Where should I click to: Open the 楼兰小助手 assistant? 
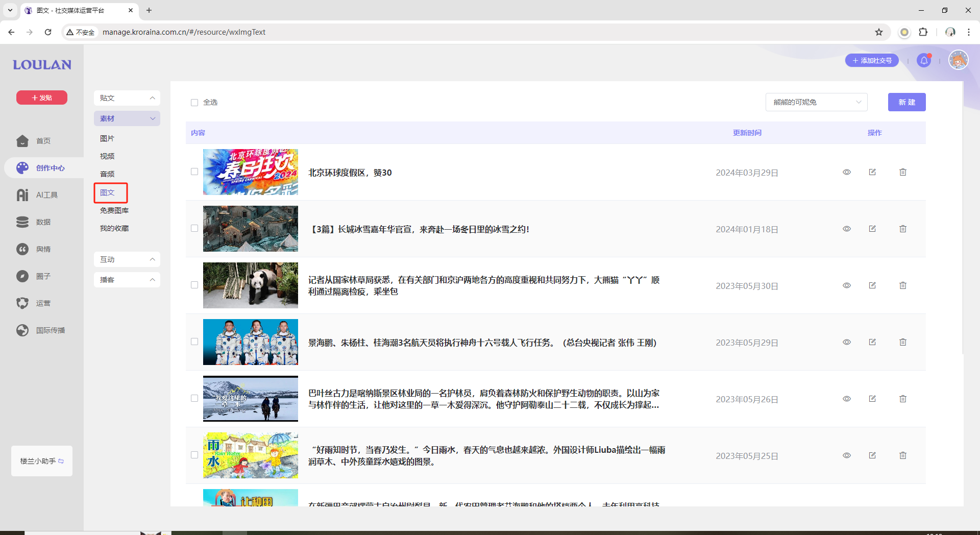[42, 461]
